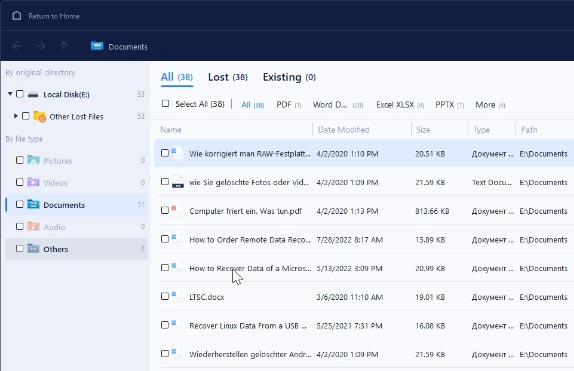Screen dimensions: 574x371
Task: Select the Others label in sidebar
Action: click(56, 249)
